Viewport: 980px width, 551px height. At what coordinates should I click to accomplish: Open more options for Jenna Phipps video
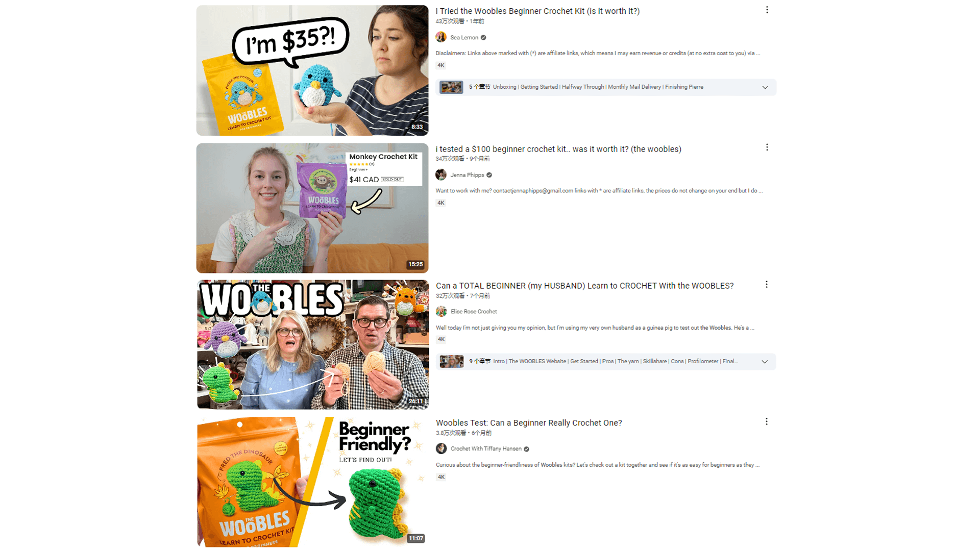(767, 147)
